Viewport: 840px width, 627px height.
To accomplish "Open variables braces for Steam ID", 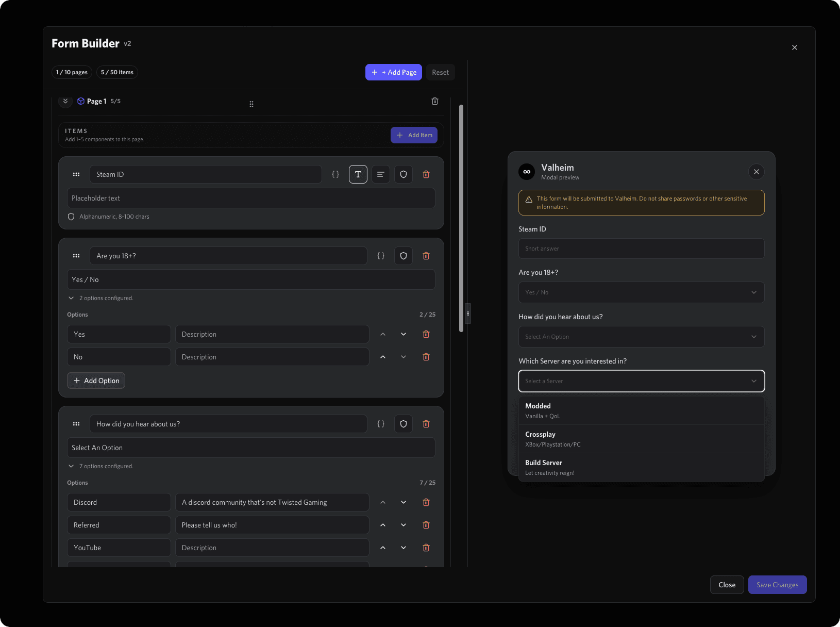I will [335, 174].
